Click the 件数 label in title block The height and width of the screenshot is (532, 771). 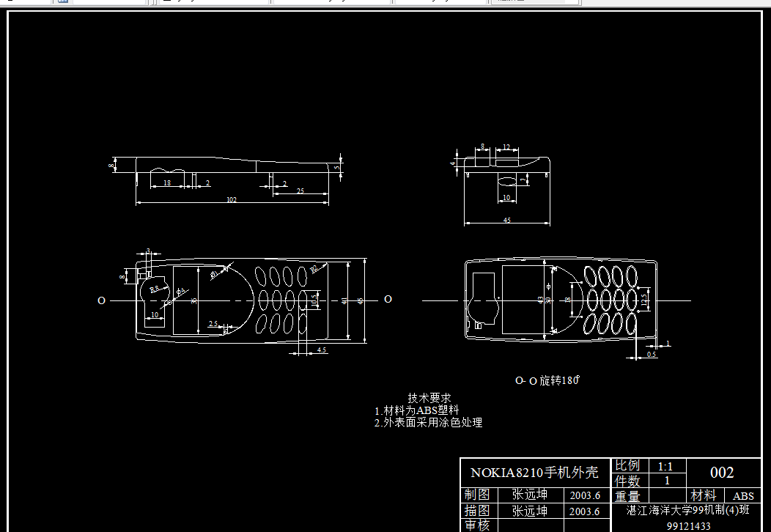coord(627,481)
